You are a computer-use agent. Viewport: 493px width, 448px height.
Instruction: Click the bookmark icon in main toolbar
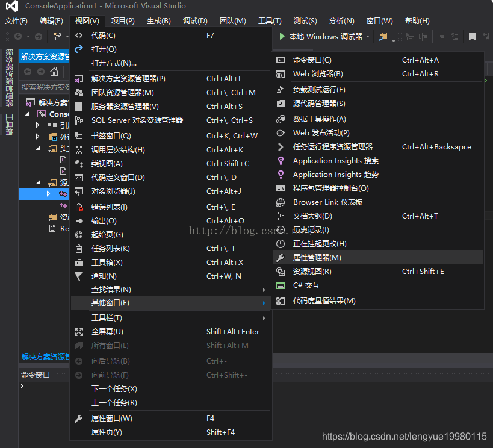pyautogui.click(x=472, y=37)
